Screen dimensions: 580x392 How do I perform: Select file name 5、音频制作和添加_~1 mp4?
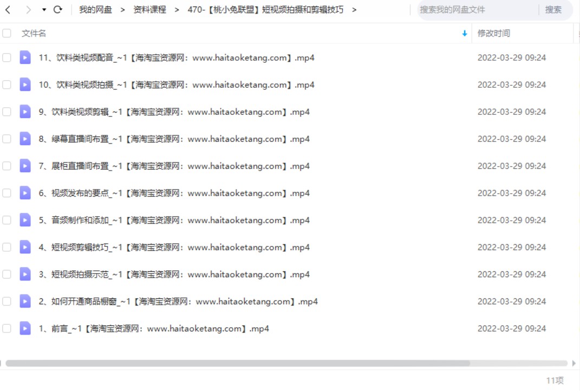[x=174, y=220]
